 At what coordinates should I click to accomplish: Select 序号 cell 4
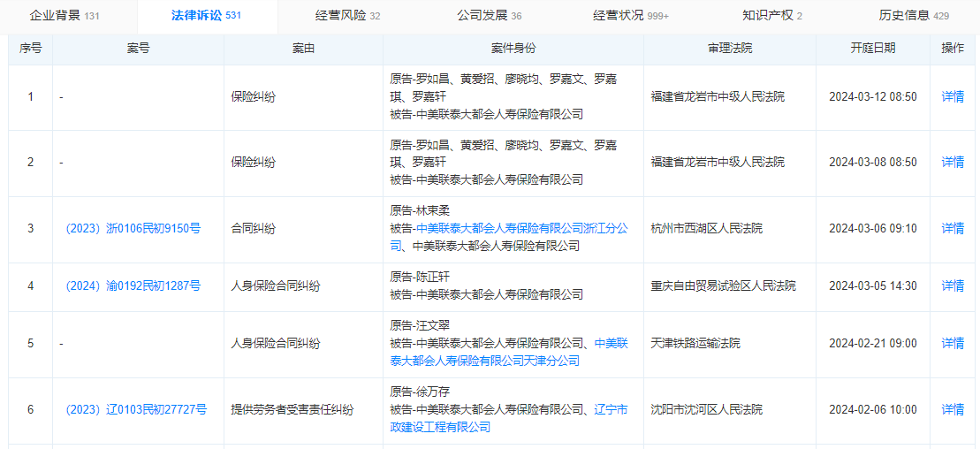(30, 285)
